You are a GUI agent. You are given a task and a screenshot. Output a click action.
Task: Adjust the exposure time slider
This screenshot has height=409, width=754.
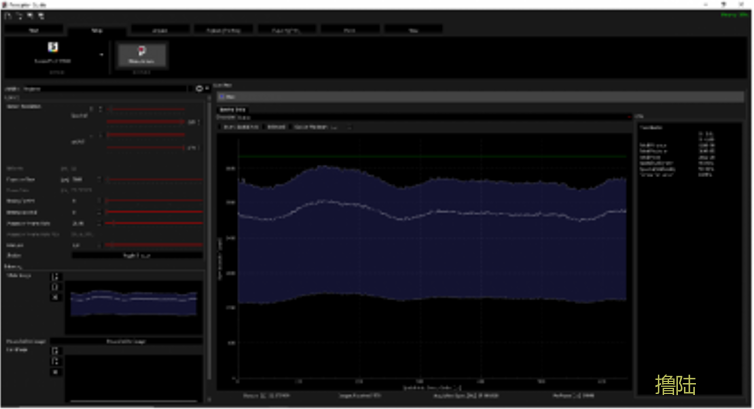pos(154,179)
